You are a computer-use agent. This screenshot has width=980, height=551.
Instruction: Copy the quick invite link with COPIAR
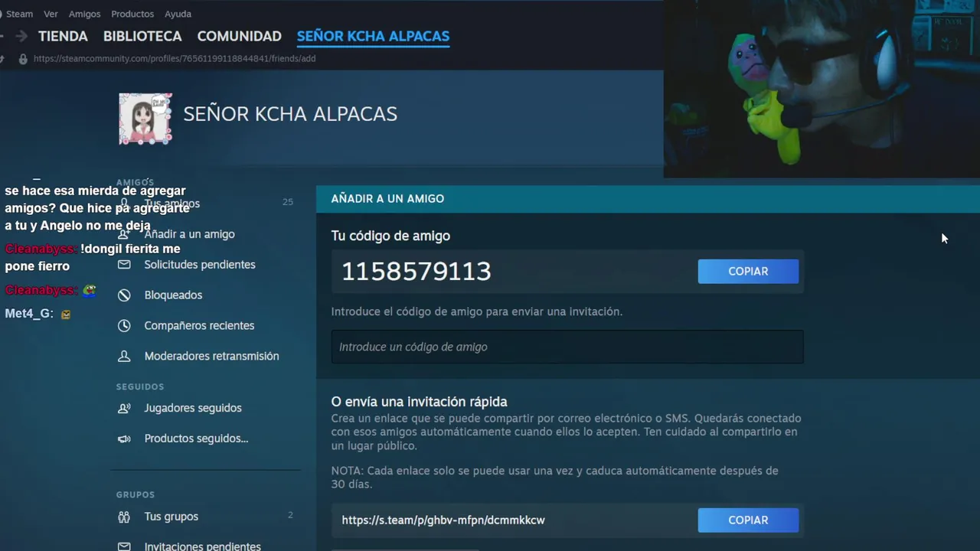[748, 520]
